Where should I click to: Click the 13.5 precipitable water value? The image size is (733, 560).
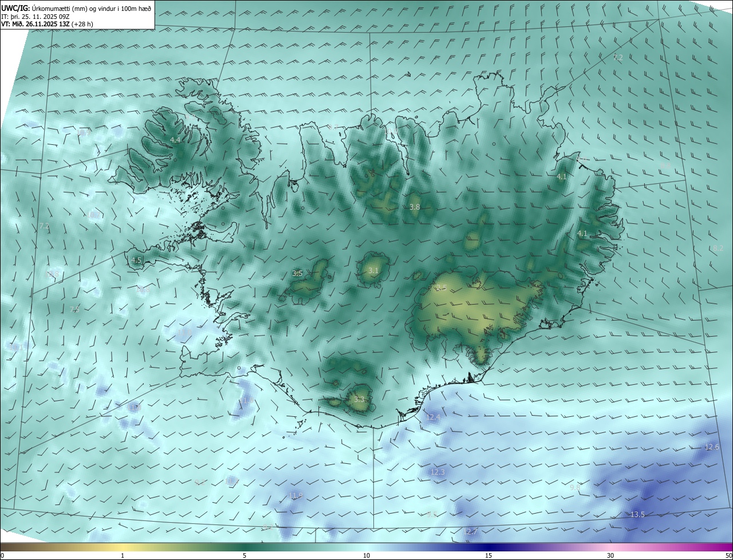point(637,515)
